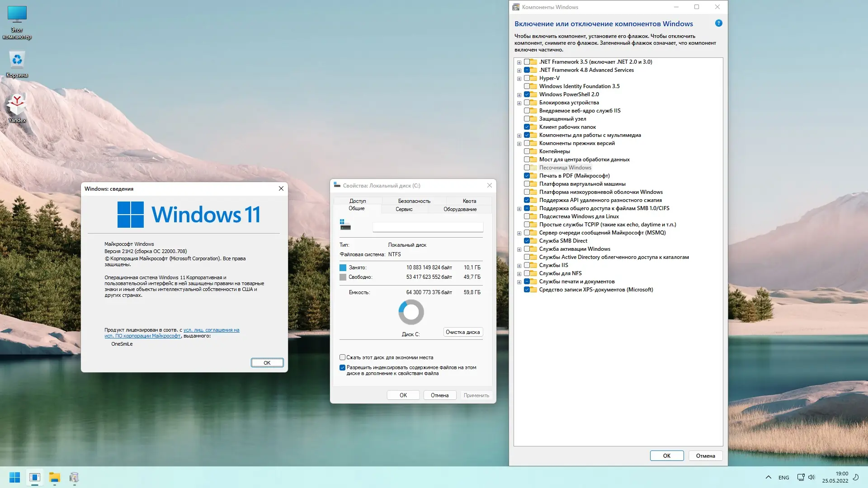
Task: Uncheck 'Печать в PDF (Майкрософт)' component
Action: [527, 176]
